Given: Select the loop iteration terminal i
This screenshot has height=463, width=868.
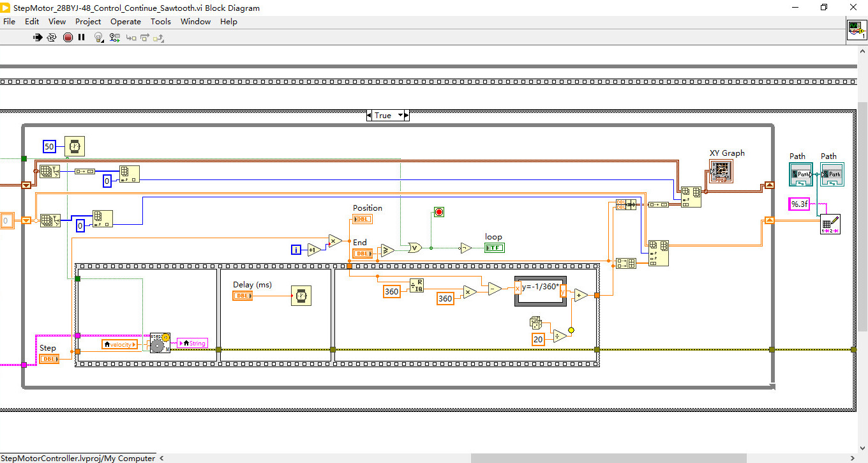Looking at the screenshot, I should point(296,249).
